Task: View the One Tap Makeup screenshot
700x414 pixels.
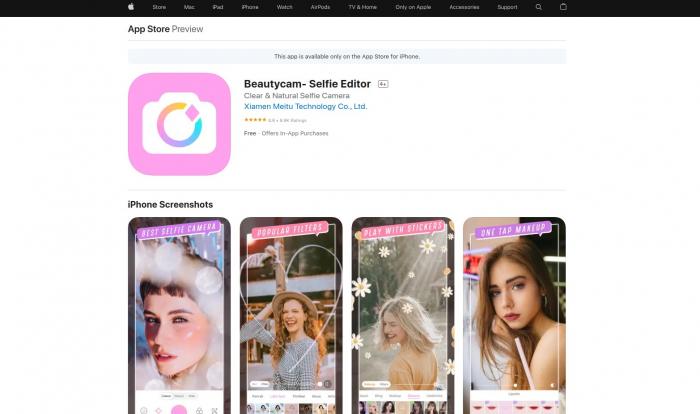Action: tap(514, 315)
